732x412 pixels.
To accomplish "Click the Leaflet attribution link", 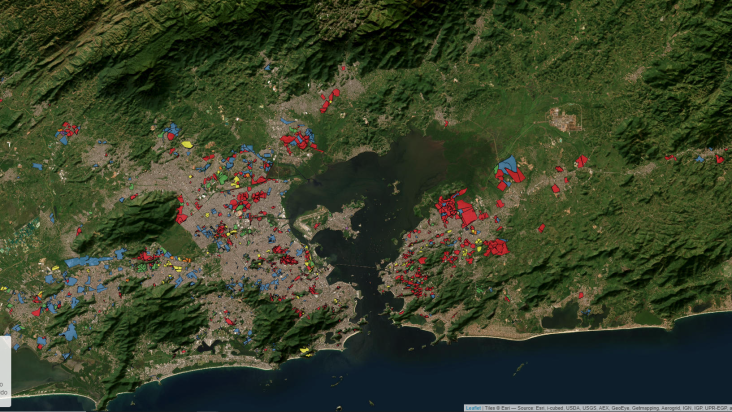I will click(x=473, y=408).
